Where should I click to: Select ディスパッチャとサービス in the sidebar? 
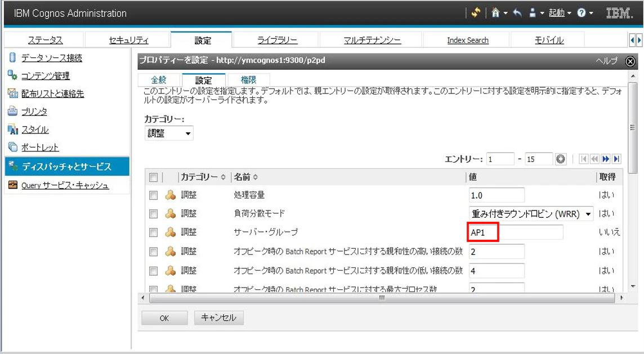[x=67, y=167]
